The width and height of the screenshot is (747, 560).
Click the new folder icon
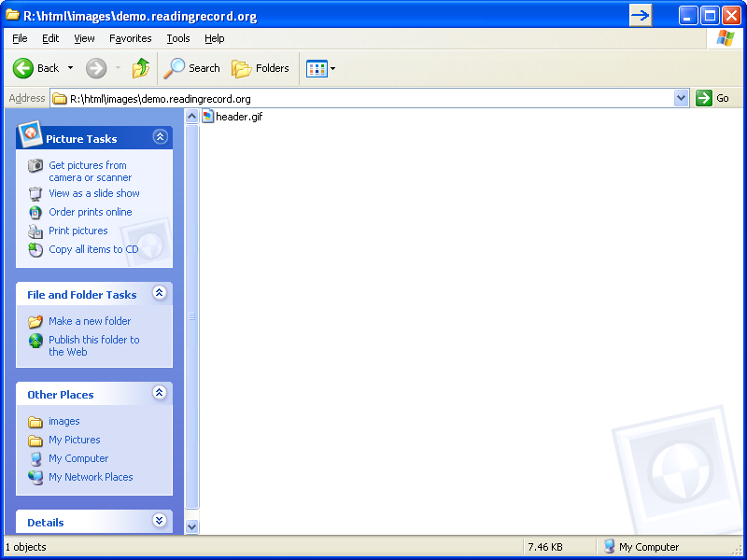(x=35, y=321)
